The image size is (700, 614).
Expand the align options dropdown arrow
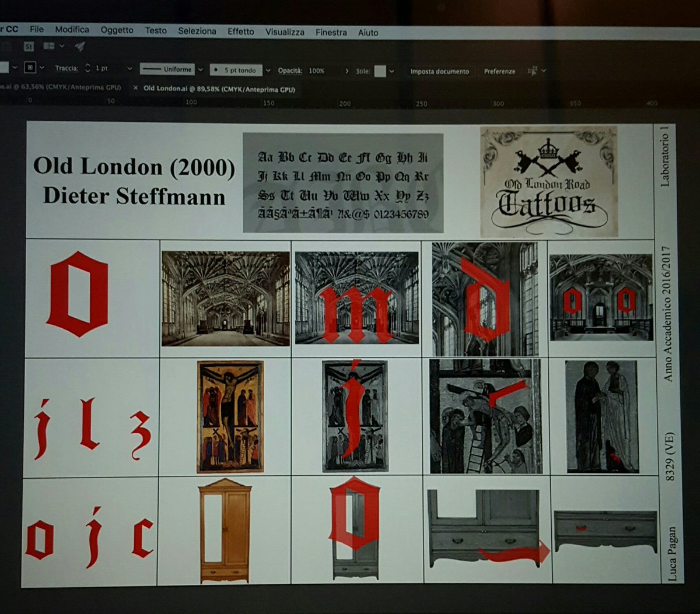tap(544, 71)
